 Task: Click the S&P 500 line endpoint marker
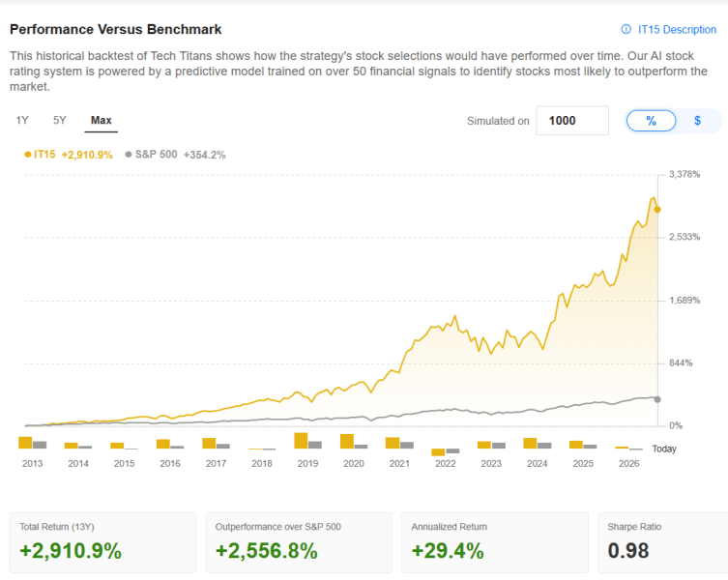click(x=657, y=399)
